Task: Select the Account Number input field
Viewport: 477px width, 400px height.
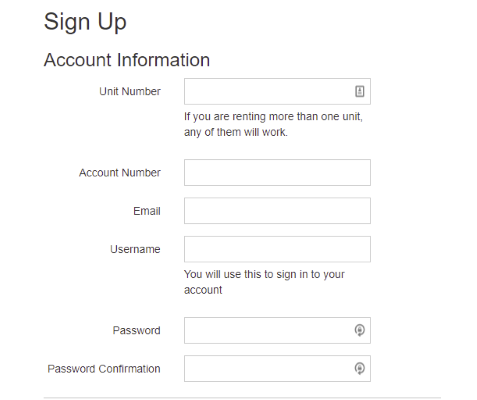Action: tap(277, 172)
